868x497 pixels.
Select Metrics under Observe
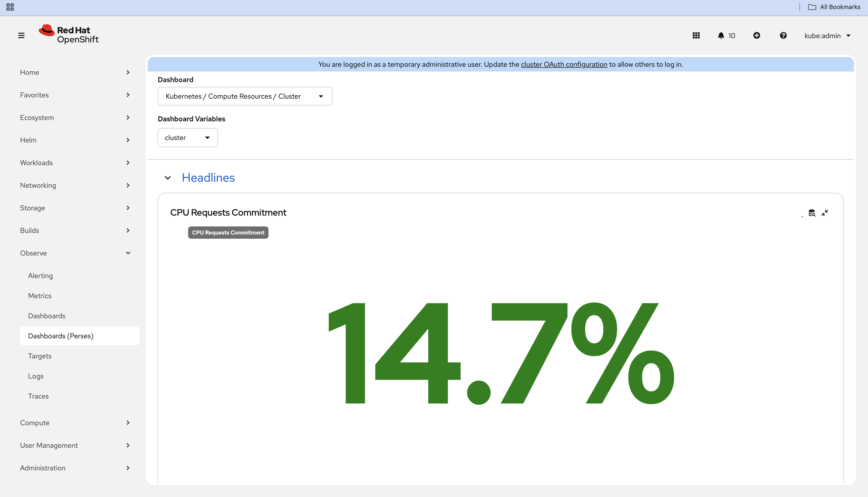point(40,296)
